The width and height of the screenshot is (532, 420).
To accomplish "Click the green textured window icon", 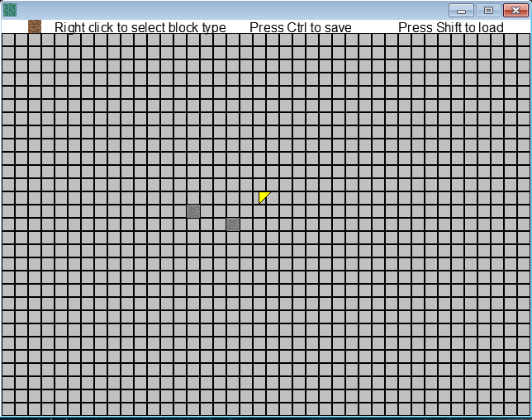I will click(x=9, y=10).
